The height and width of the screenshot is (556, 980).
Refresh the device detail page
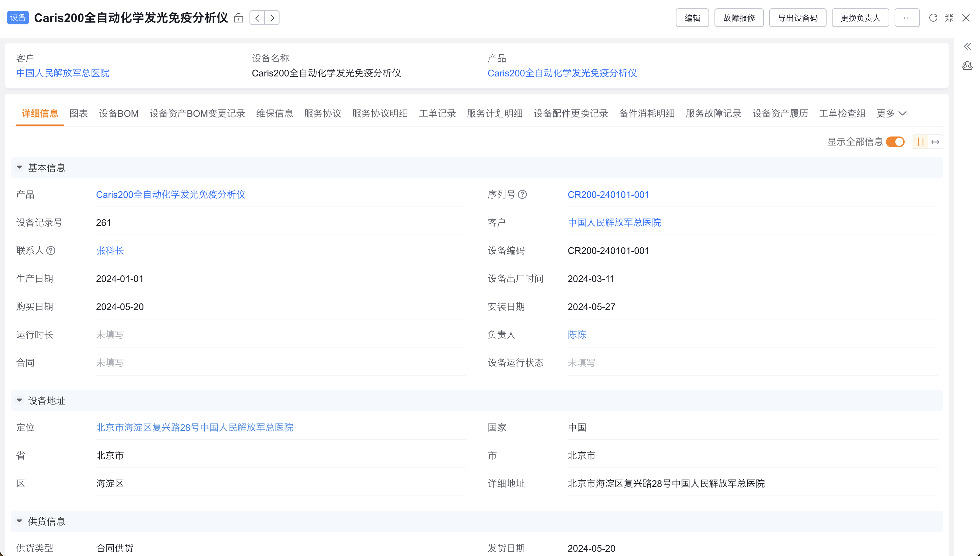coord(933,18)
